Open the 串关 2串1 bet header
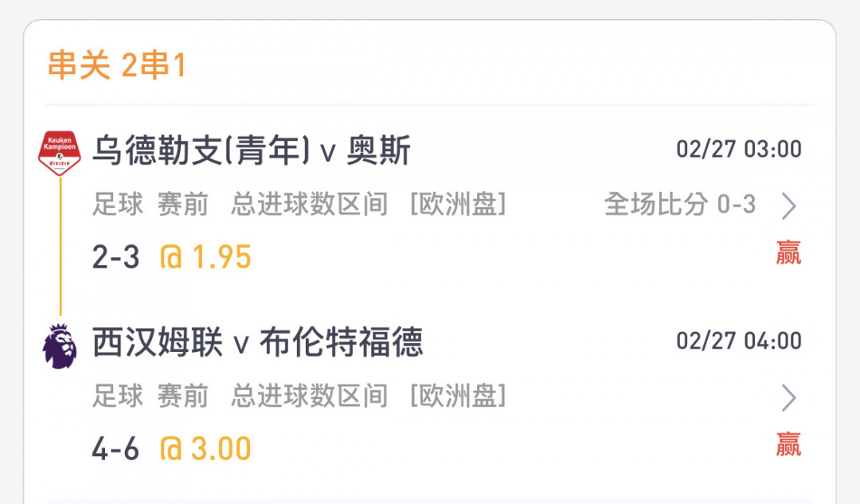860x504 pixels. point(117,64)
